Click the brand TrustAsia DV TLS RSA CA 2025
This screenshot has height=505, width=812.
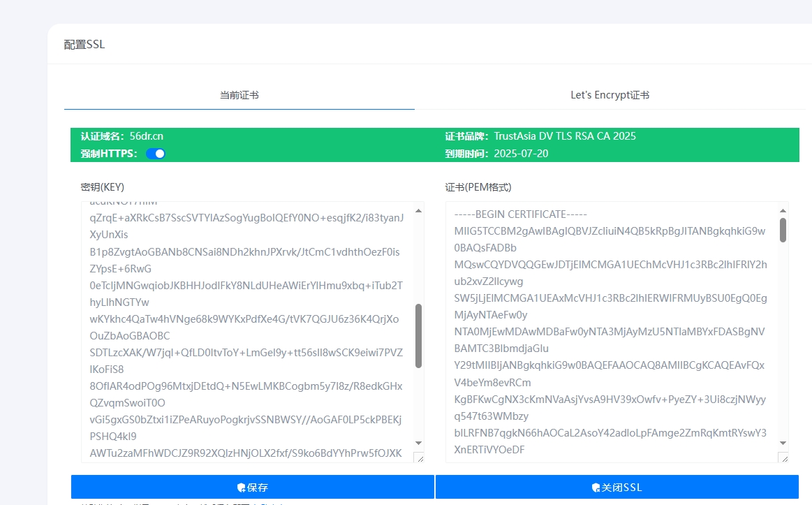[x=564, y=136]
